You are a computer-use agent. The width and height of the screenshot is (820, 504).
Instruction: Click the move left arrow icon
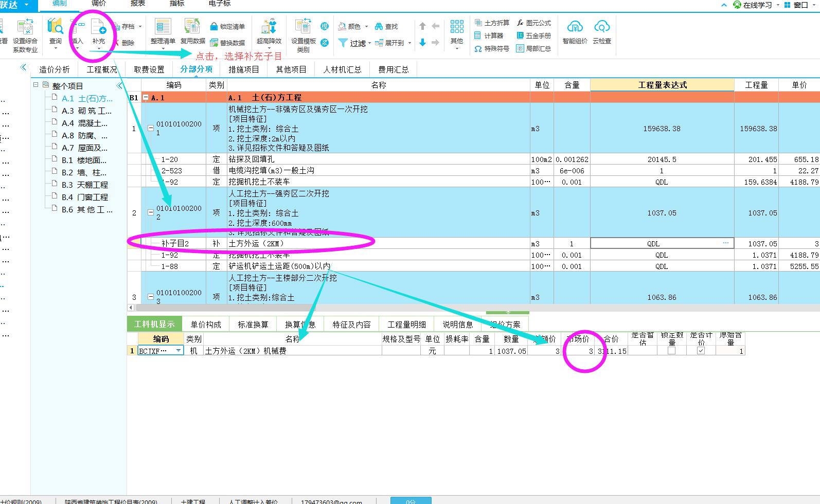[x=435, y=26]
